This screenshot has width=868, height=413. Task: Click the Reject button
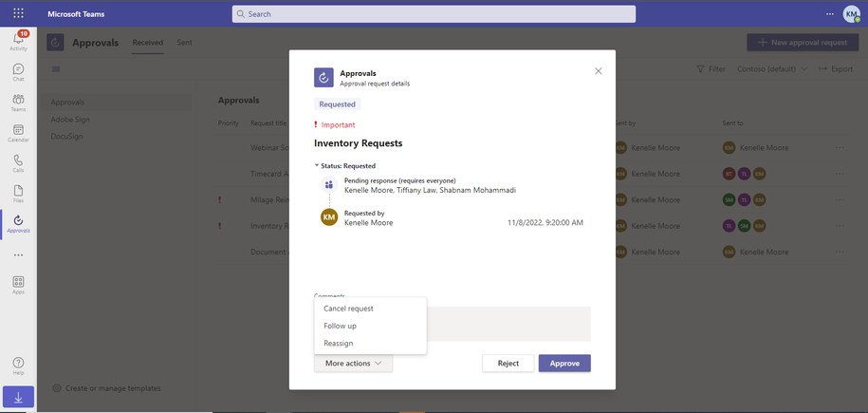click(x=508, y=363)
